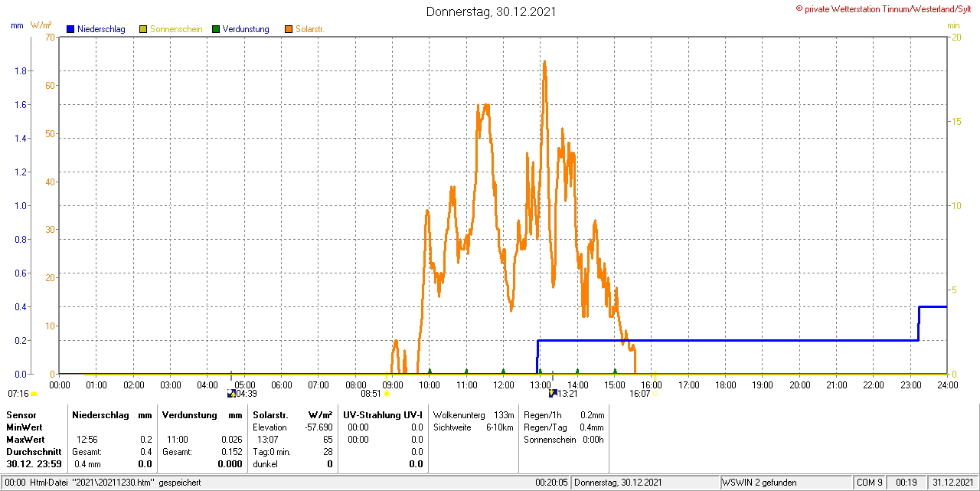Click the orange Solarstr. legend swatch
This screenshot has width=980, height=491.
(288, 29)
